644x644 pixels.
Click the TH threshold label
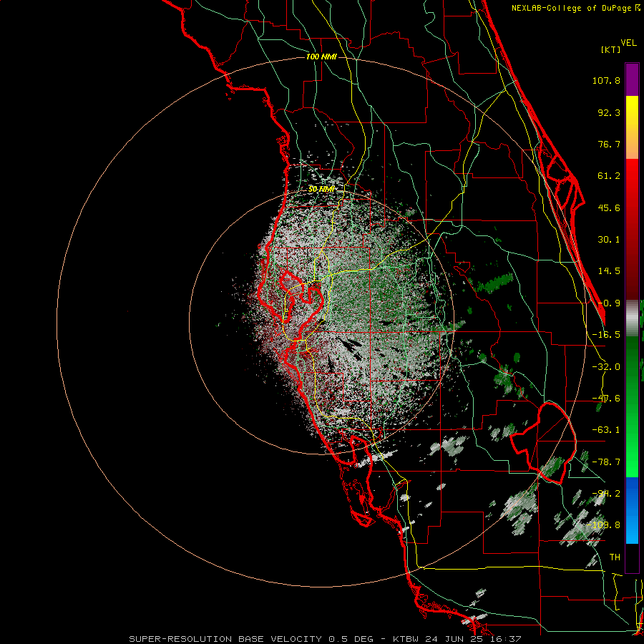tap(615, 557)
